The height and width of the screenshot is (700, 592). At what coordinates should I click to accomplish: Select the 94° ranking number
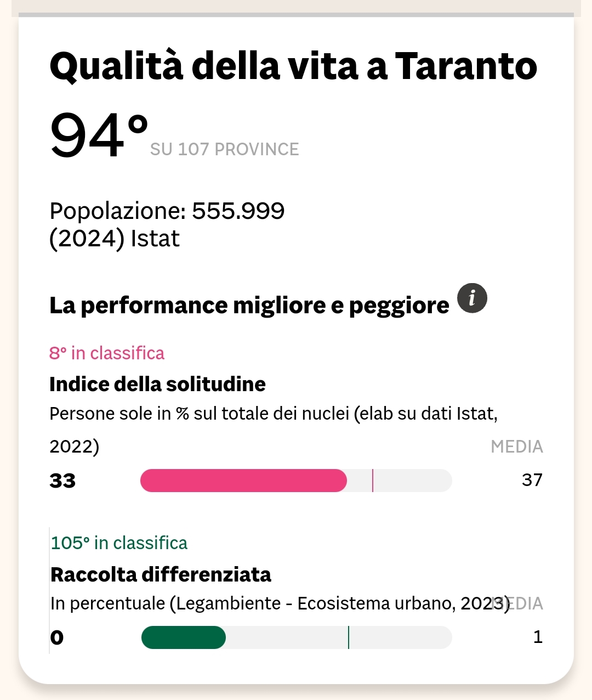point(99,136)
